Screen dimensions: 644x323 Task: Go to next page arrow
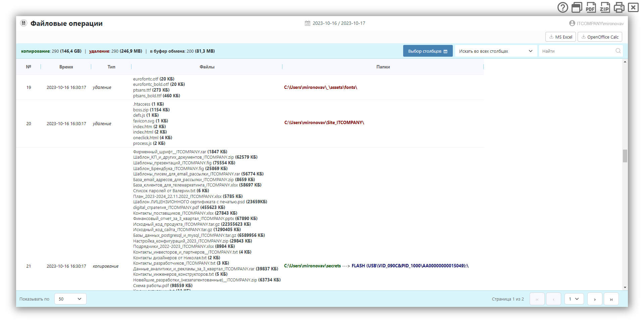[x=595, y=299]
